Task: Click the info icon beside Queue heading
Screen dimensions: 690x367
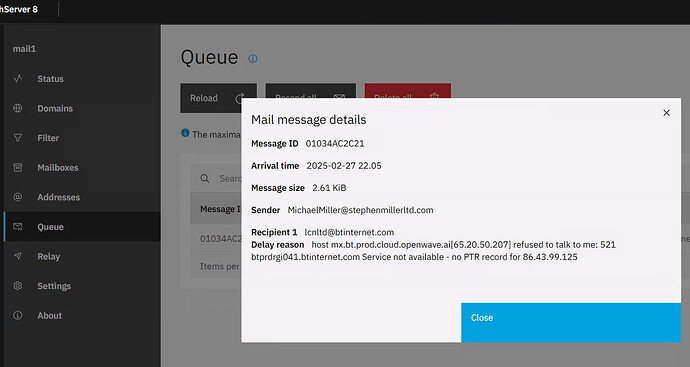Action: tap(253, 59)
